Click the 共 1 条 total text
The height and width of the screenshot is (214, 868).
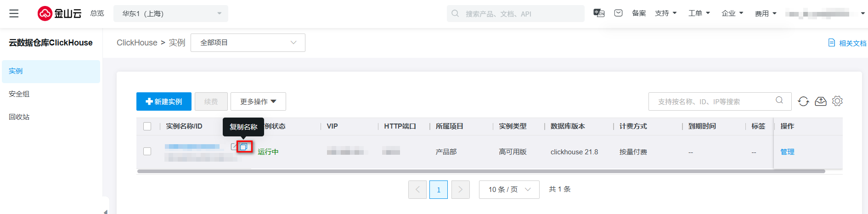point(560,189)
